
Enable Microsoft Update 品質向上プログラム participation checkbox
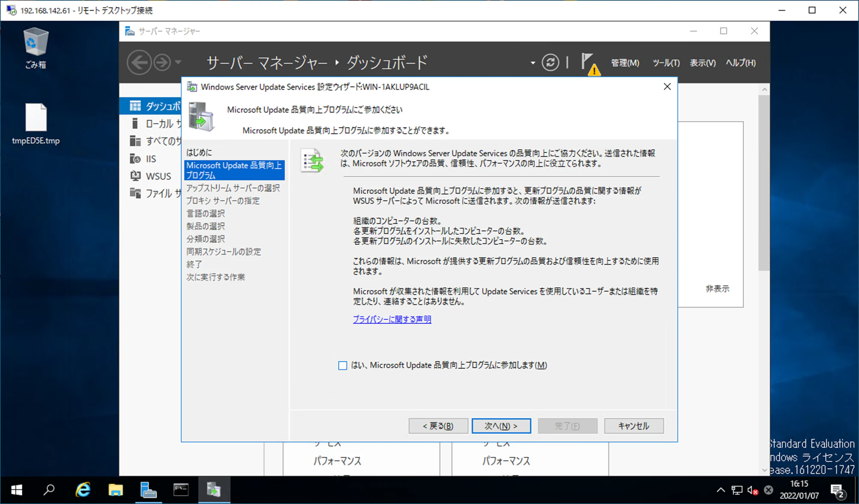coord(342,365)
